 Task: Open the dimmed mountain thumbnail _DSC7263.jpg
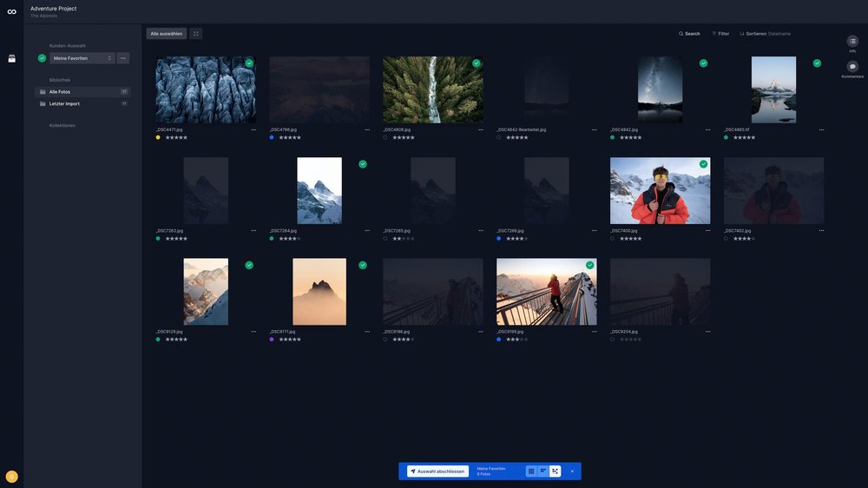pyautogui.click(x=206, y=190)
